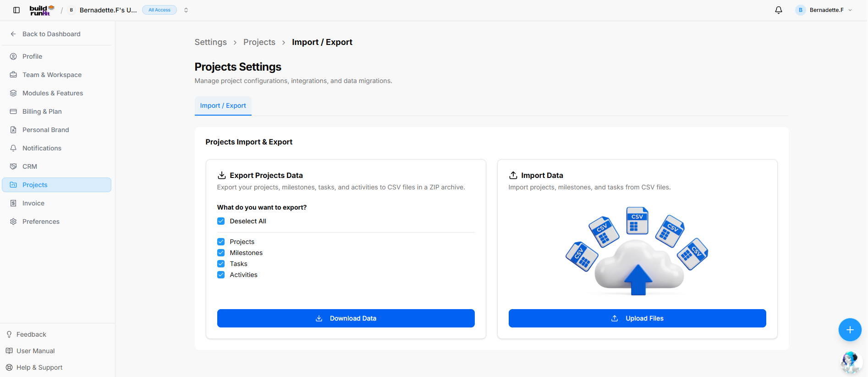Click the Bernadette.F's workspace name
This screenshot has height=377, width=868.
(108, 10)
